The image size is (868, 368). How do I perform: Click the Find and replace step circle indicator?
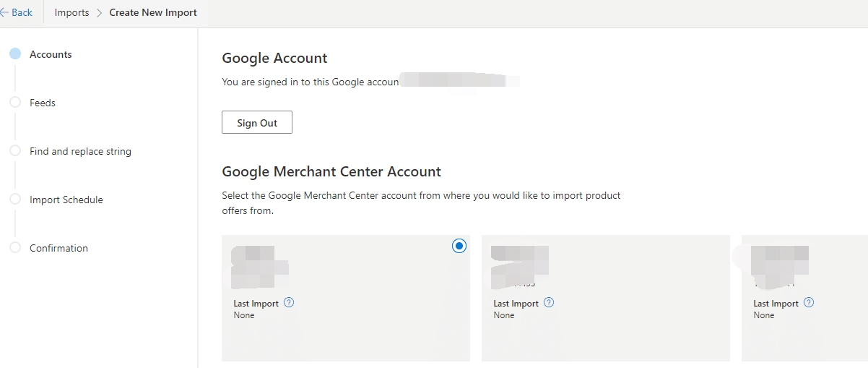pyautogui.click(x=15, y=151)
